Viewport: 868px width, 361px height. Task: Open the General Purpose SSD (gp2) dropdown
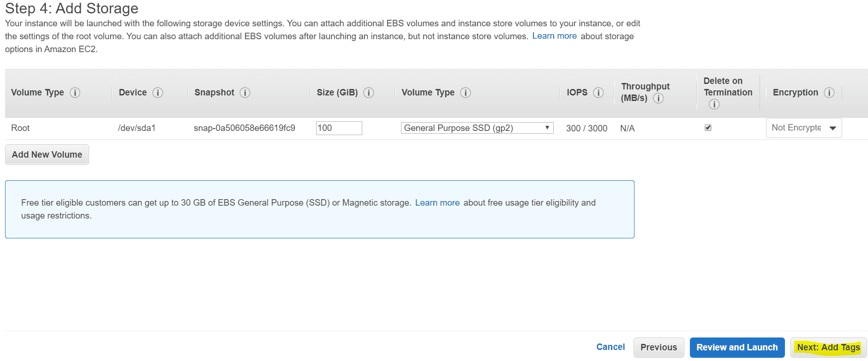click(477, 128)
